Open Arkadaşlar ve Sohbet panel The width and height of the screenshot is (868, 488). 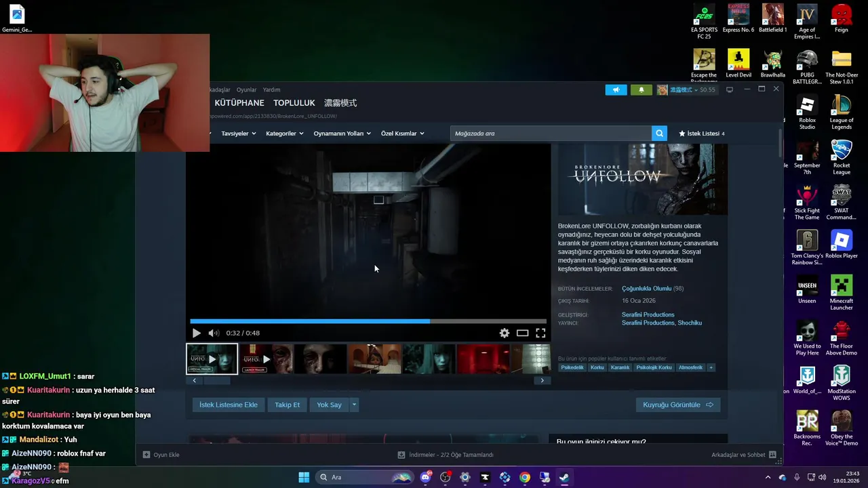[744, 455]
